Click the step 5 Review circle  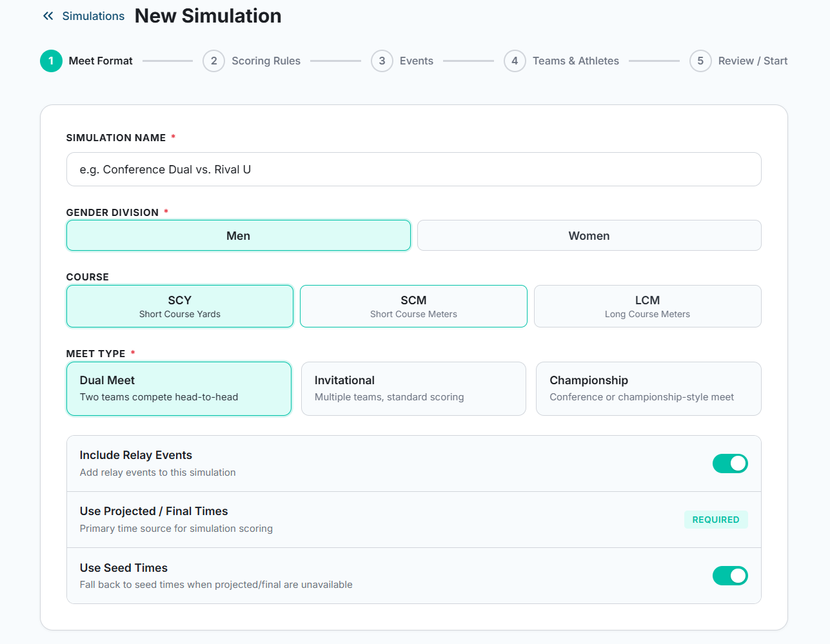pyautogui.click(x=700, y=61)
